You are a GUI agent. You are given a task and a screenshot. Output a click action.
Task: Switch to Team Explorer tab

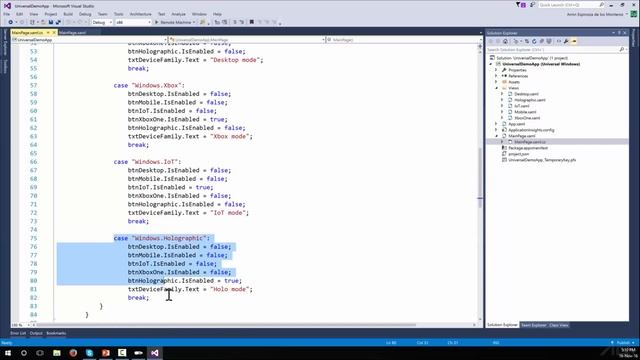533,325
